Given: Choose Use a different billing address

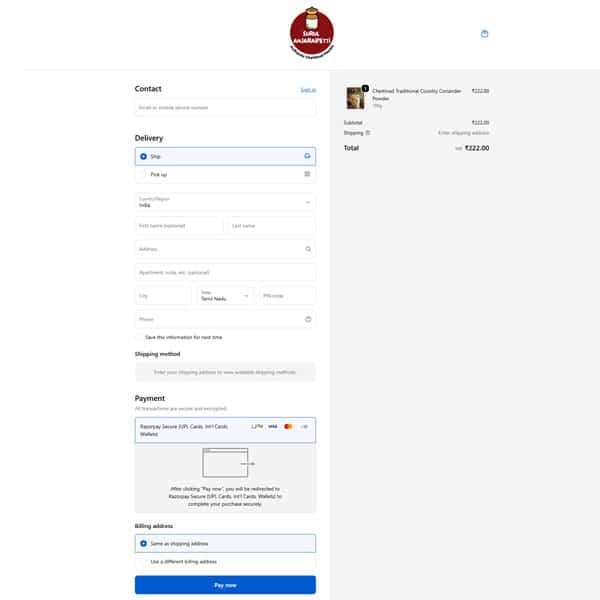Looking at the screenshot, I should click(x=144, y=562).
